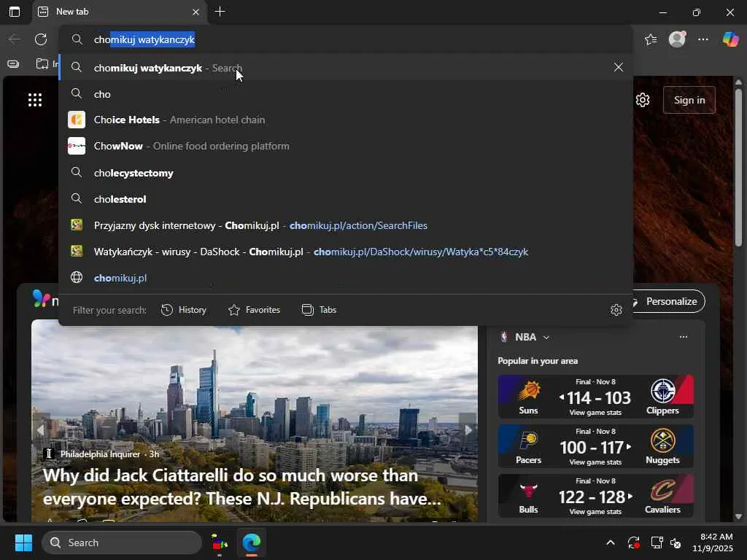Select cholesterol suggestion
Screen dimensions: 747x560
click(x=346, y=199)
